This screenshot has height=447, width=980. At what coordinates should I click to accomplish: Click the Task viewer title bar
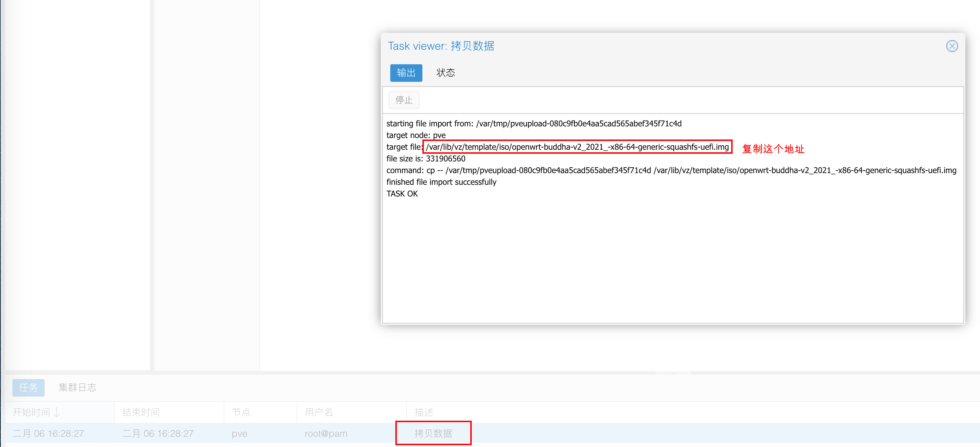647,46
